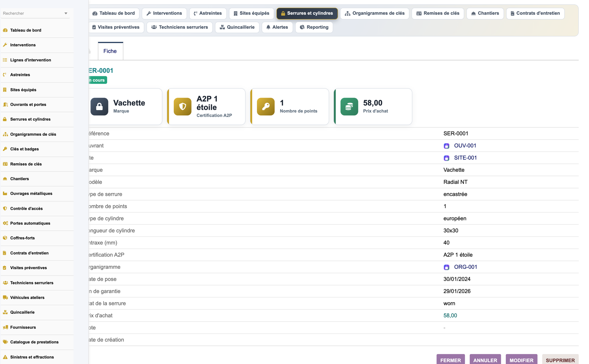Click the lock icon for Serrures et cylindres sidebar
Viewport: 589px width, 364px height.
point(5,119)
